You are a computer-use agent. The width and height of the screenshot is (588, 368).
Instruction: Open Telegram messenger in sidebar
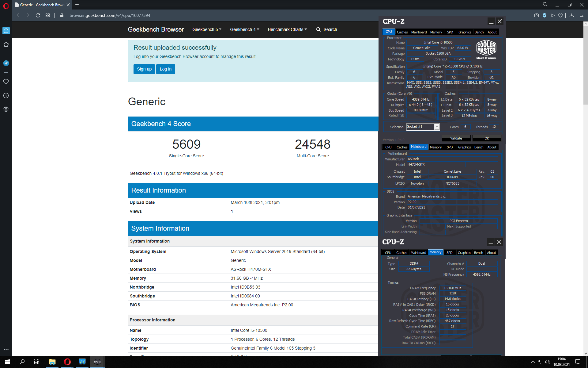coord(6,63)
